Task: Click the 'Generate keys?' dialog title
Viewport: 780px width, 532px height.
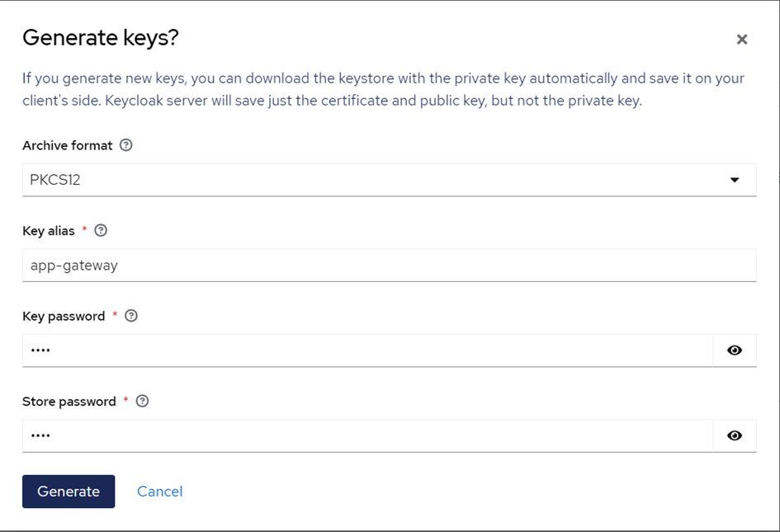Action: (x=100, y=38)
